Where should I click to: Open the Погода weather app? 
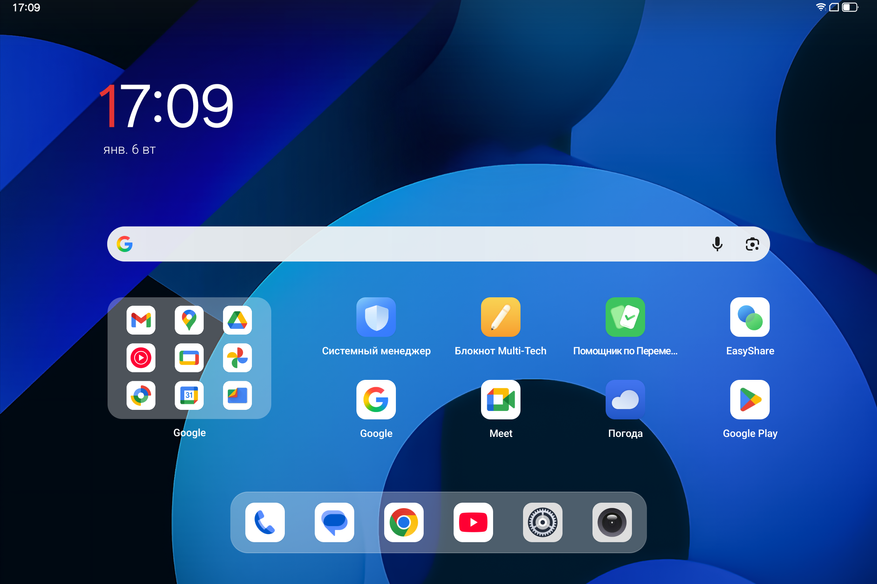click(625, 399)
